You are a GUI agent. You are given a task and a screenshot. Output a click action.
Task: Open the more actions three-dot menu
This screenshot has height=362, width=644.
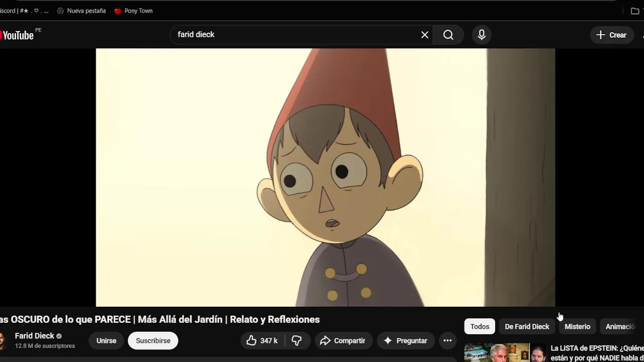pos(447,340)
